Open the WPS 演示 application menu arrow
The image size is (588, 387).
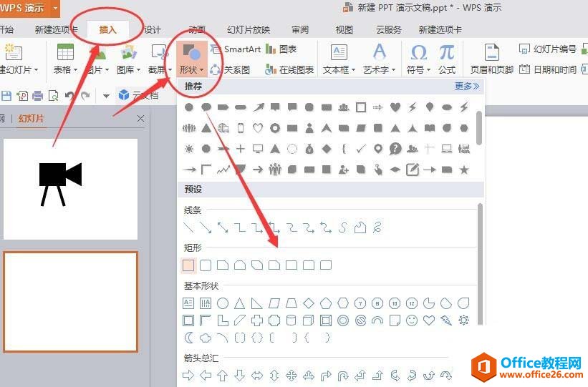click(x=55, y=7)
